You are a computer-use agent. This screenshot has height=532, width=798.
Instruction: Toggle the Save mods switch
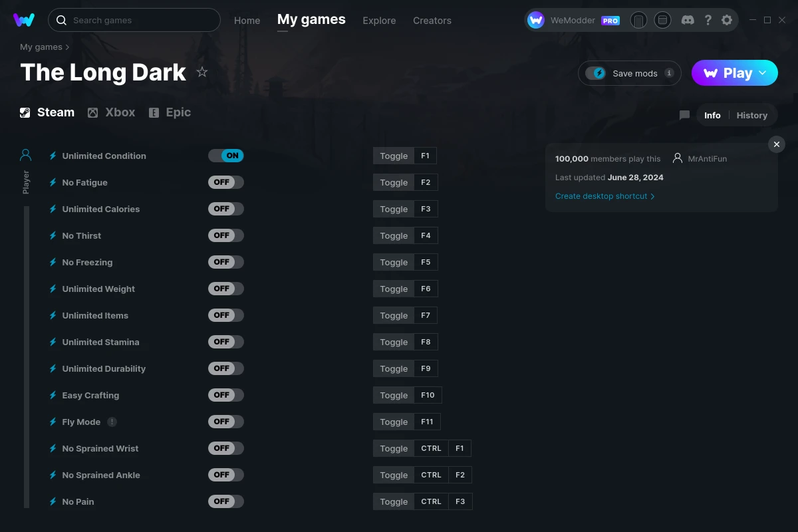[x=596, y=73]
